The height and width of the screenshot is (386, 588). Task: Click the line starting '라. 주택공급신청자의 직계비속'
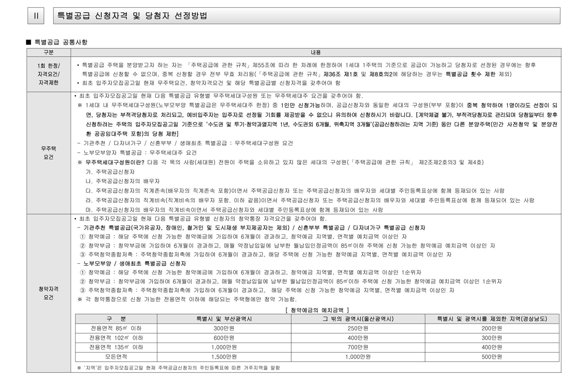tap(310, 200)
